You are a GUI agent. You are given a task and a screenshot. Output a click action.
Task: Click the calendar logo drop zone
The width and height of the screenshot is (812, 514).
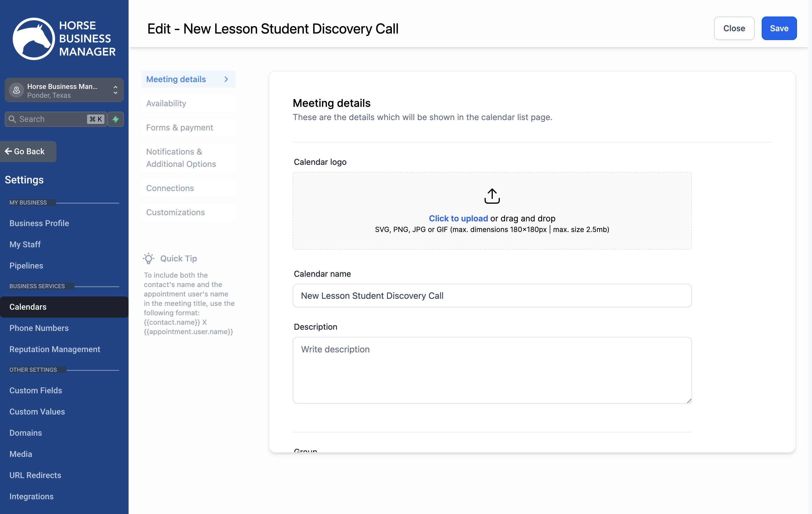coord(492,210)
